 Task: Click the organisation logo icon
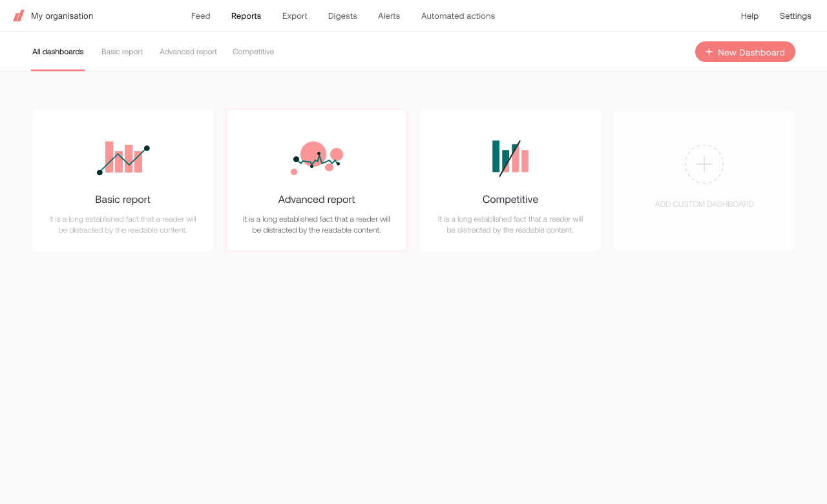[19, 16]
